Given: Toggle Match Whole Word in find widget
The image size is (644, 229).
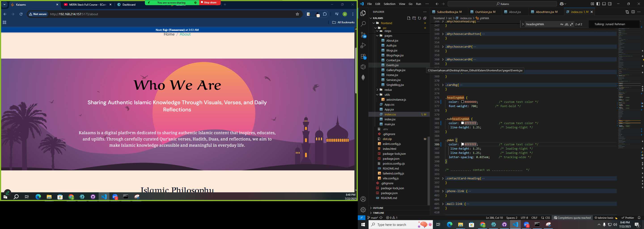Looking at the screenshot, I should (566, 24).
